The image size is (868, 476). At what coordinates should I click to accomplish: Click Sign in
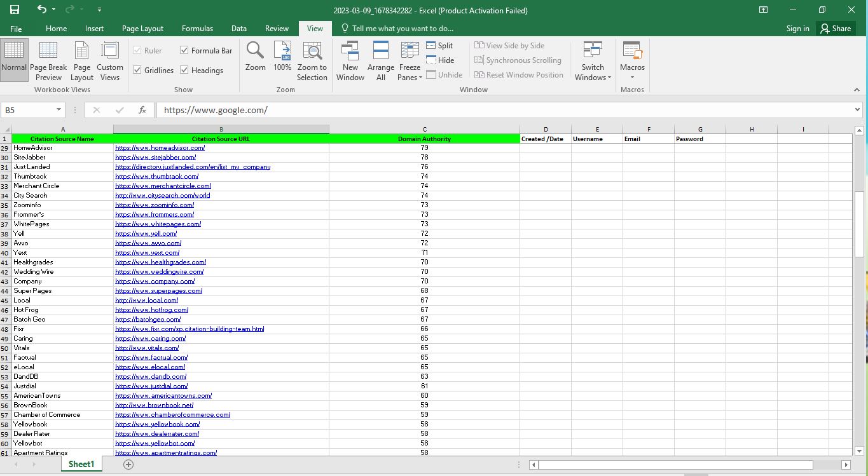pyautogui.click(x=797, y=29)
